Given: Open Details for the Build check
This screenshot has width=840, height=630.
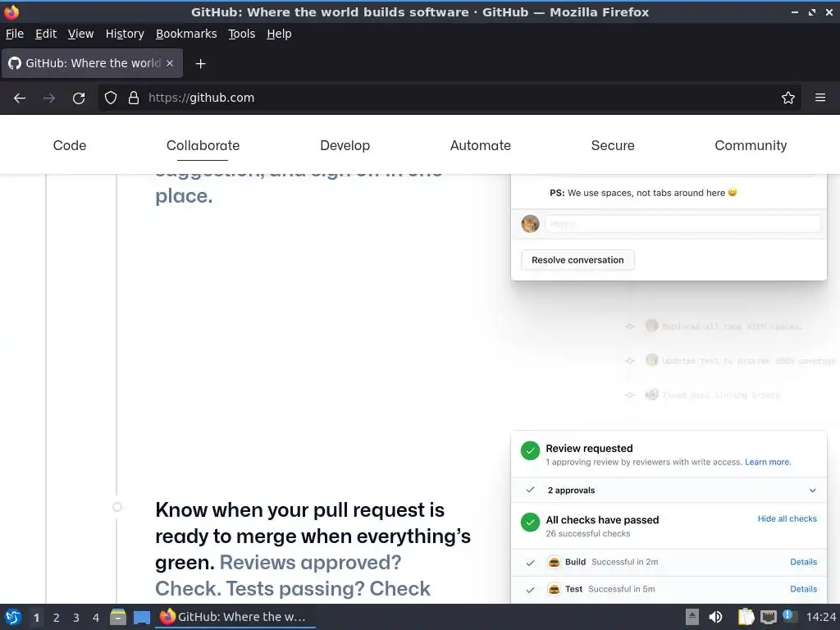Looking at the screenshot, I should [804, 562].
